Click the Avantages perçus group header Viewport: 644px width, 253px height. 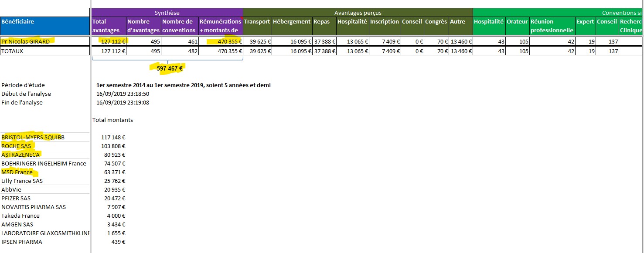click(358, 13)
